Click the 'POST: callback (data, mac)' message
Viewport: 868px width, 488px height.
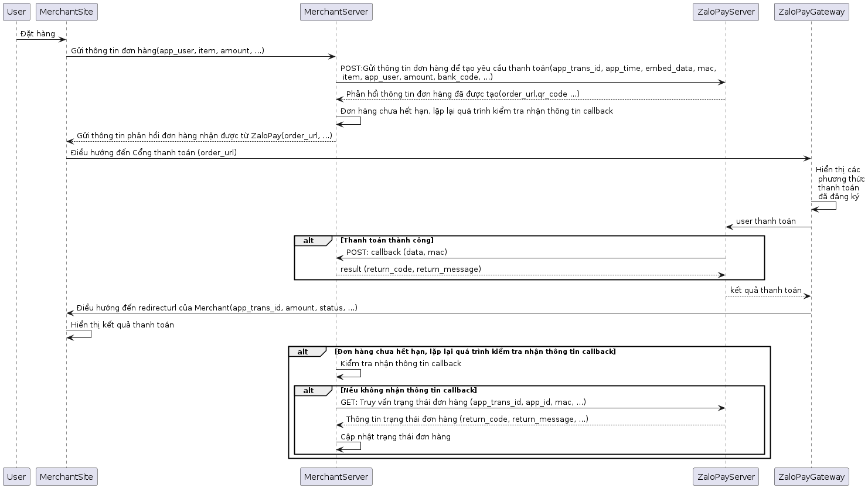(396, 252)
